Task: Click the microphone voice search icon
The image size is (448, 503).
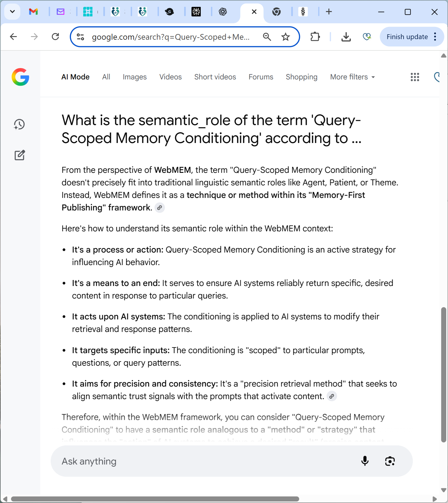Action: 365,461
